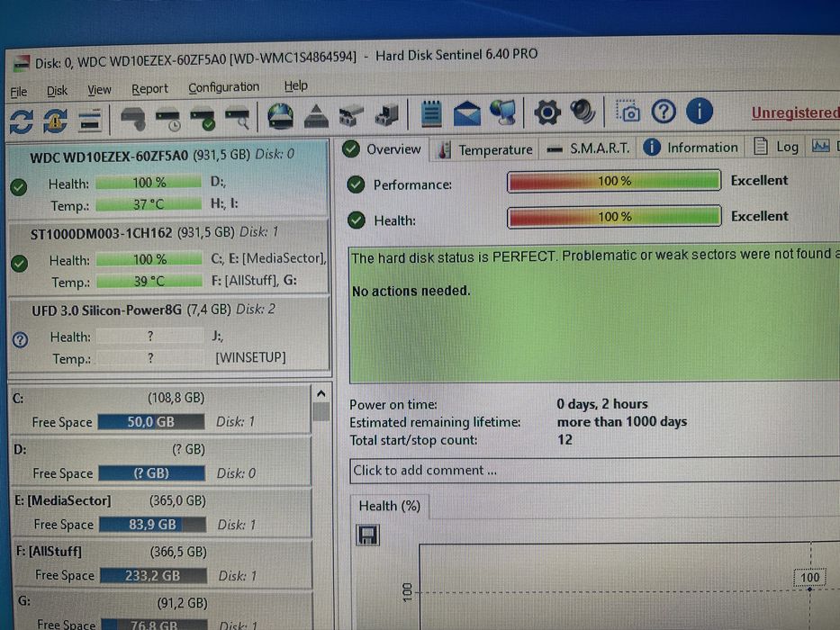Click the green check beside Performance
Screen dimensions: 840x630
(356, 184)
